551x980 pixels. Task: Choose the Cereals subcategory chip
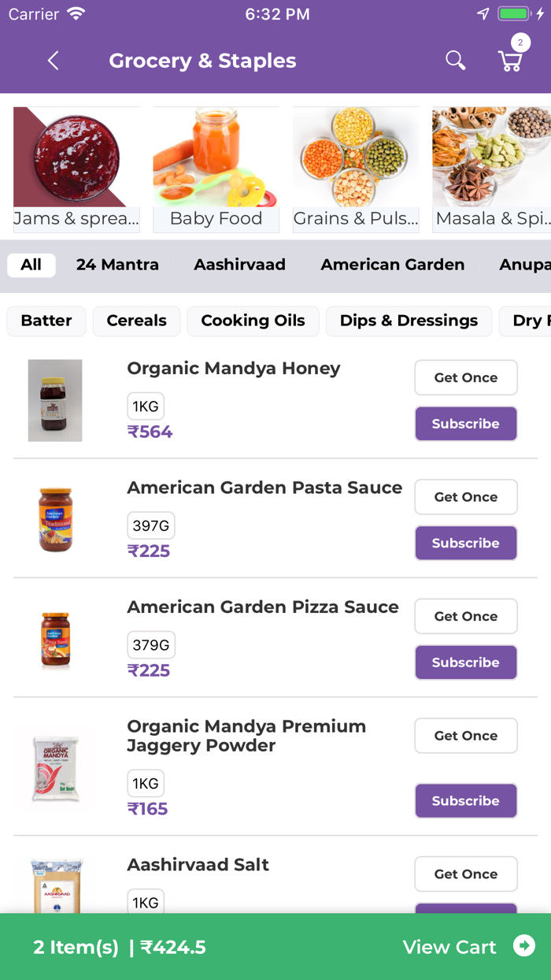click(136, 321)
